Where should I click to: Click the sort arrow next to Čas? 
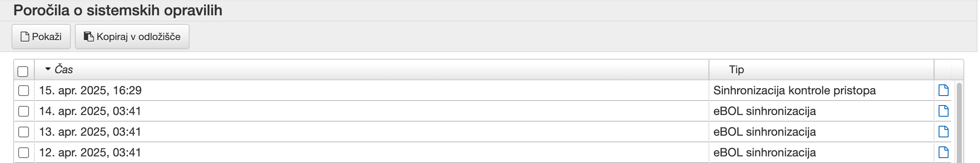[48, 68]
